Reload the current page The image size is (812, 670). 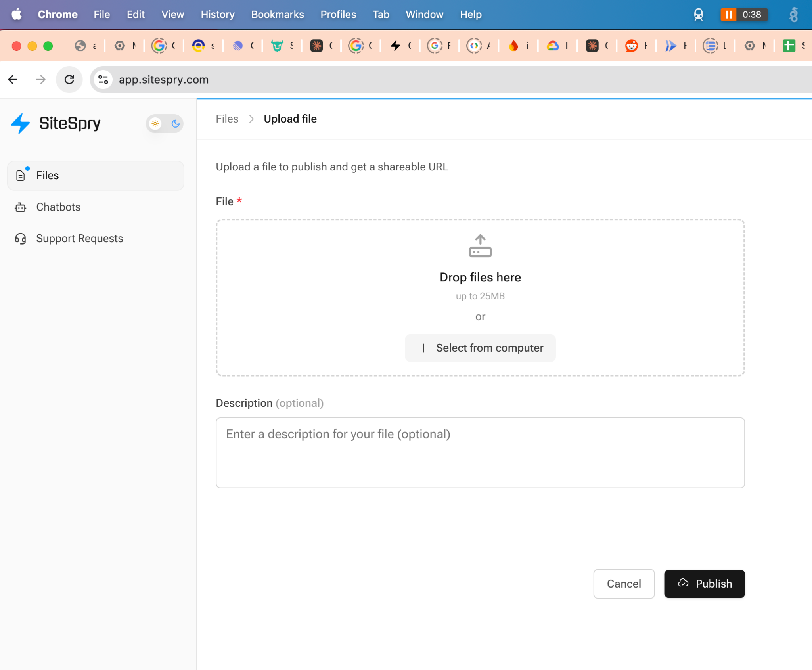69,79
